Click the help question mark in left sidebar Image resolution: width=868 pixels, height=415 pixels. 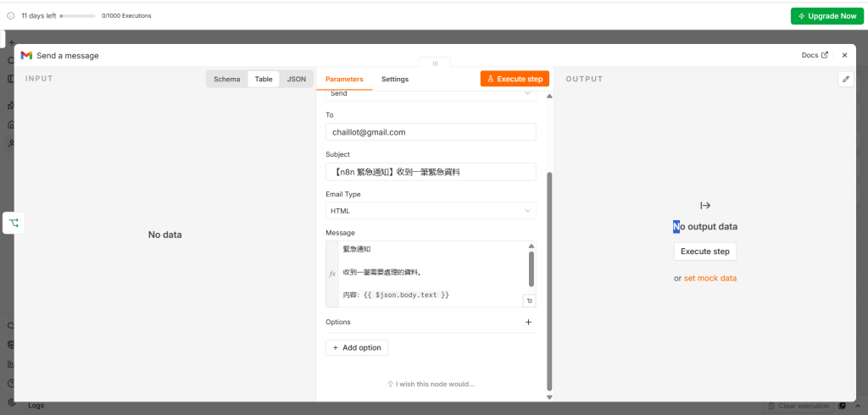10,383
